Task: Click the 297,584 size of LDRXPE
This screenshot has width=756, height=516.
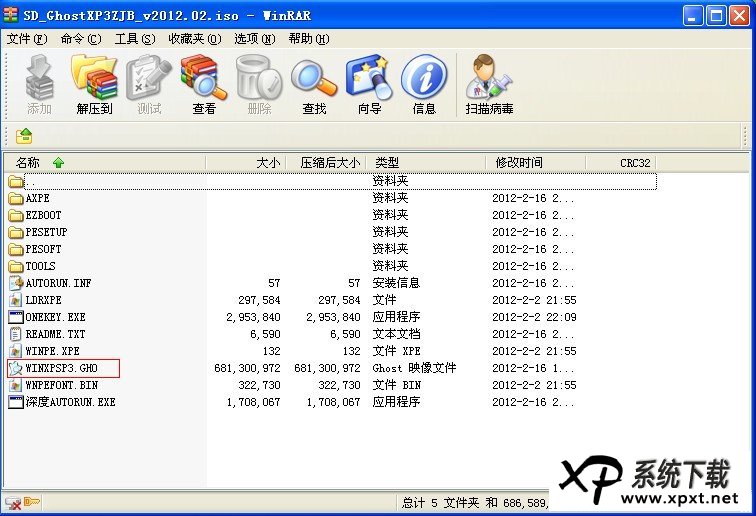Action: [x=259, y=300]
